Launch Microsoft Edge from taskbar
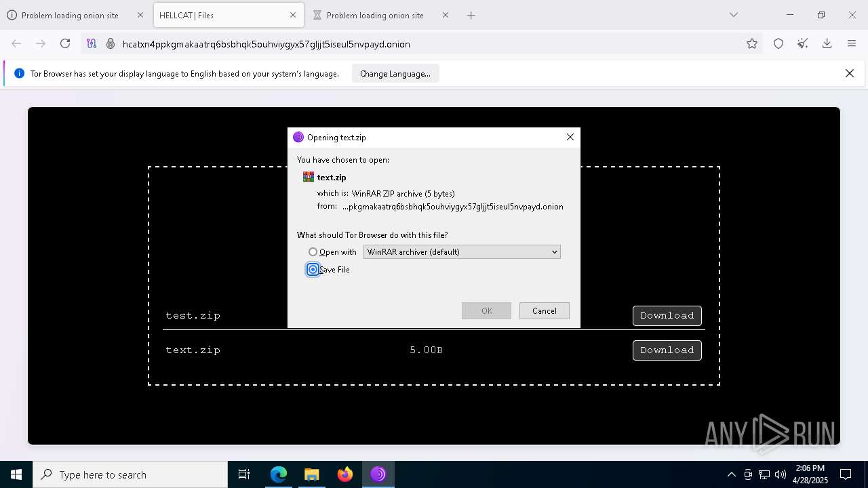868x488 pixels. click(x=279, y=474)
